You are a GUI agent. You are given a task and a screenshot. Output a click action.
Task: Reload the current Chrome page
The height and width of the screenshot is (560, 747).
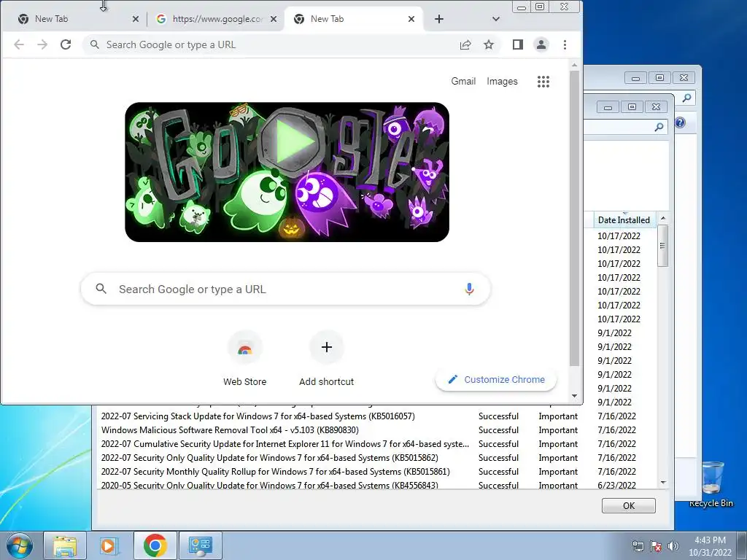pos(66,44)
